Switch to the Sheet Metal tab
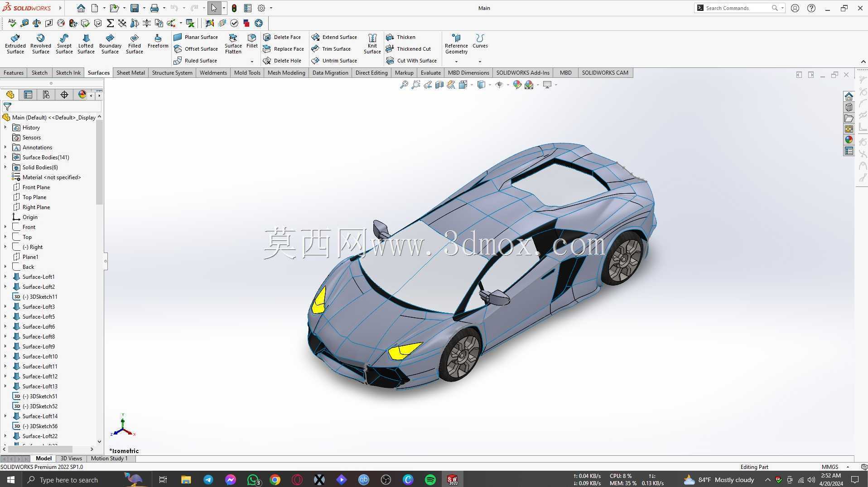 tap(130, 73)
